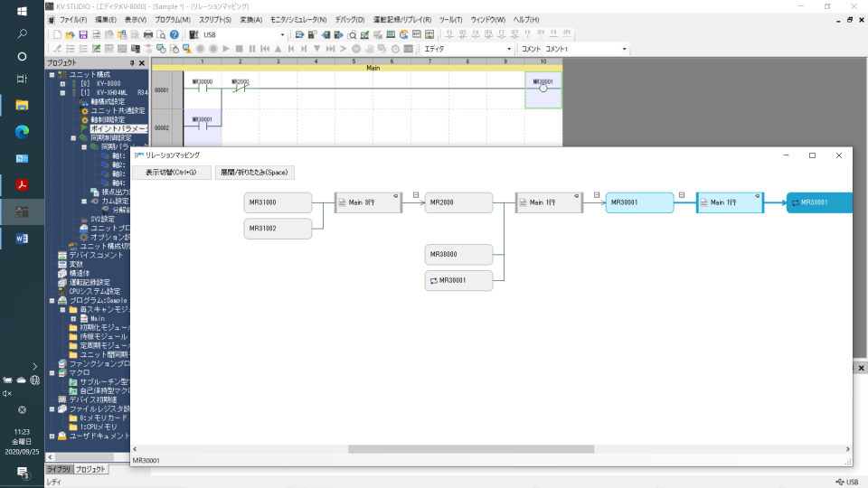Click the New file toolbar icon

point(57,34)
